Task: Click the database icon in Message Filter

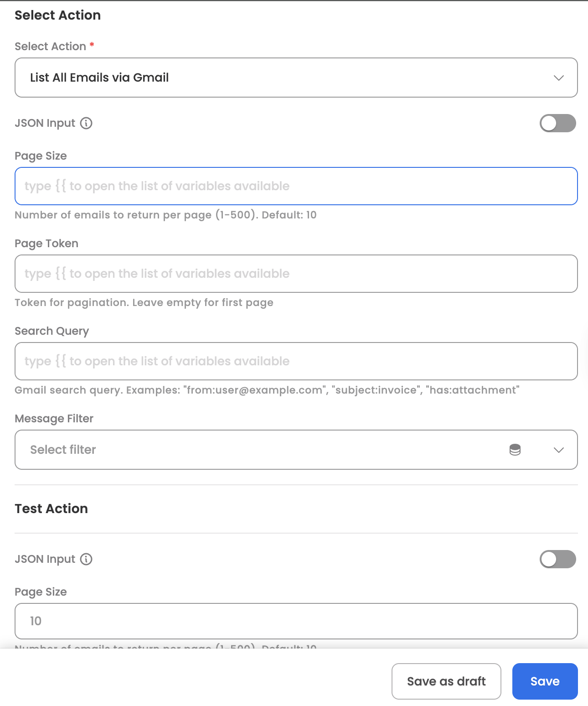Action: [x=515, y=450]
